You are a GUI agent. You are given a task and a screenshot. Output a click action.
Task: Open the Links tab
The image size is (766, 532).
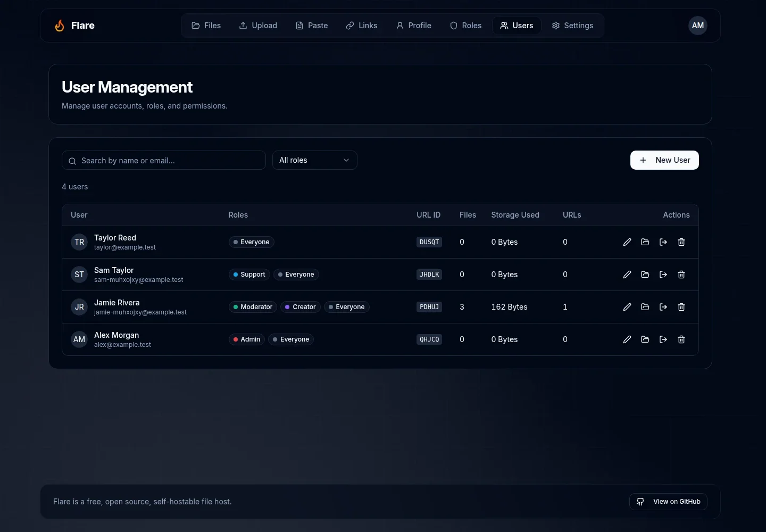(x=362, y=26)
